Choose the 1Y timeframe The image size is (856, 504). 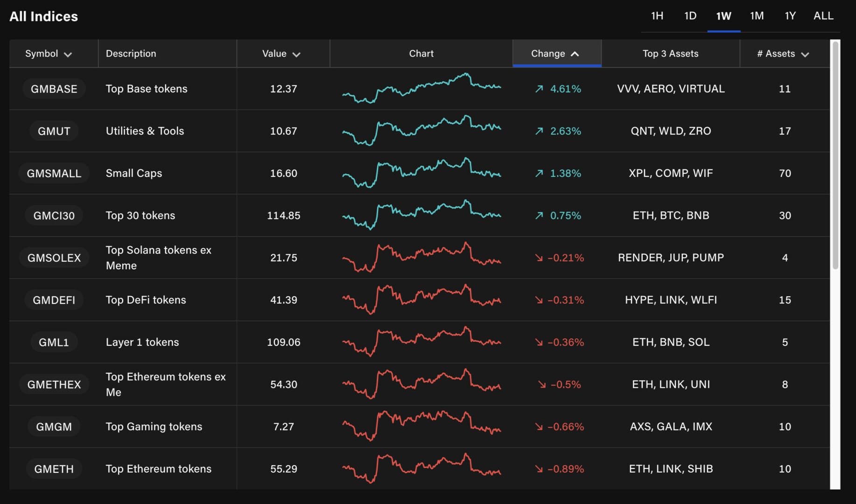tap(790, 16)
